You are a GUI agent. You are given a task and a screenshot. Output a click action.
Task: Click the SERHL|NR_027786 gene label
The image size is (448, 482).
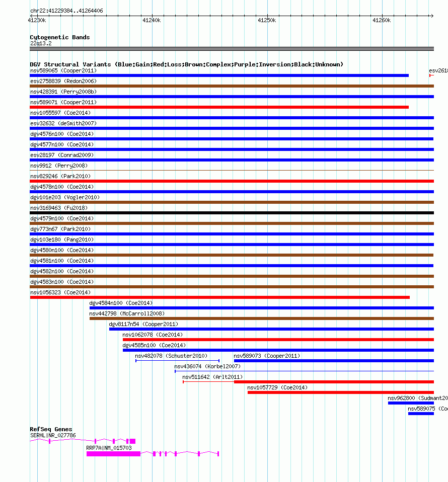53,435
